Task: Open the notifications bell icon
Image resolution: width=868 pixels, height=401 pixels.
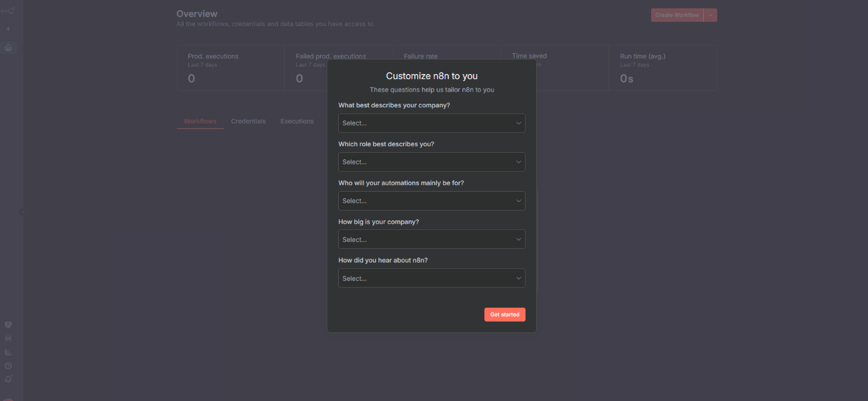Action: pos(8,379)
